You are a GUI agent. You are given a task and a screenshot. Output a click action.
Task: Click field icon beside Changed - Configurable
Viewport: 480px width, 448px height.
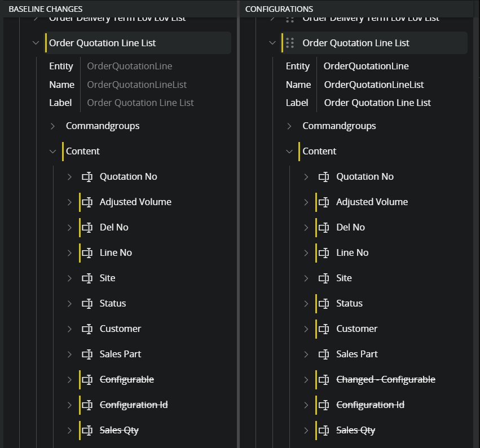pos(324,380)
